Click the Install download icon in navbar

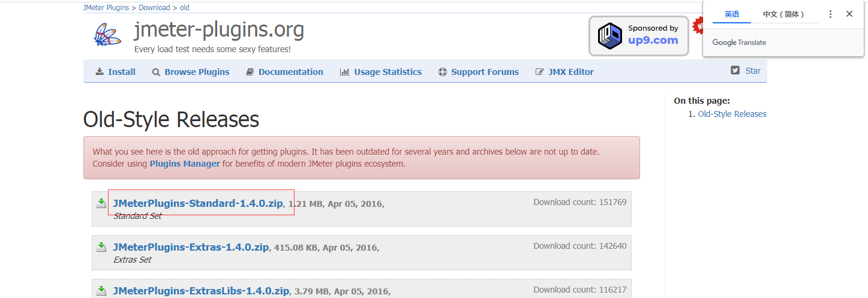100,72
